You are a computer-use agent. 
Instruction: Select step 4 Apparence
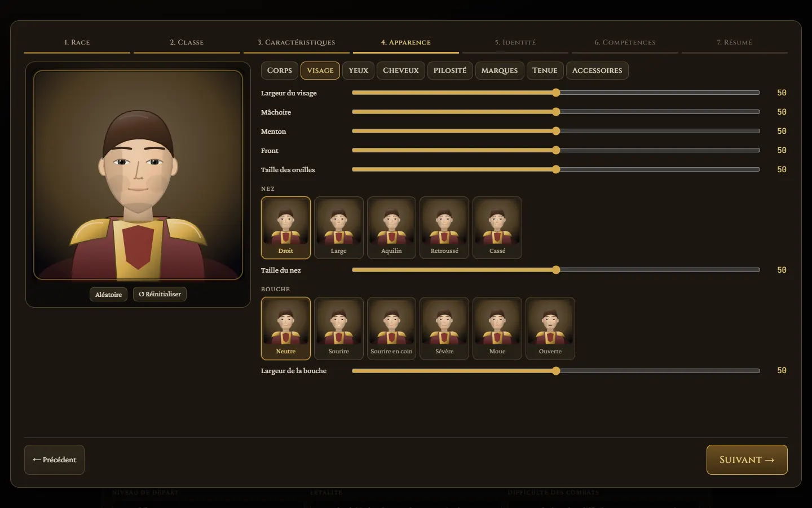point(406,43)
